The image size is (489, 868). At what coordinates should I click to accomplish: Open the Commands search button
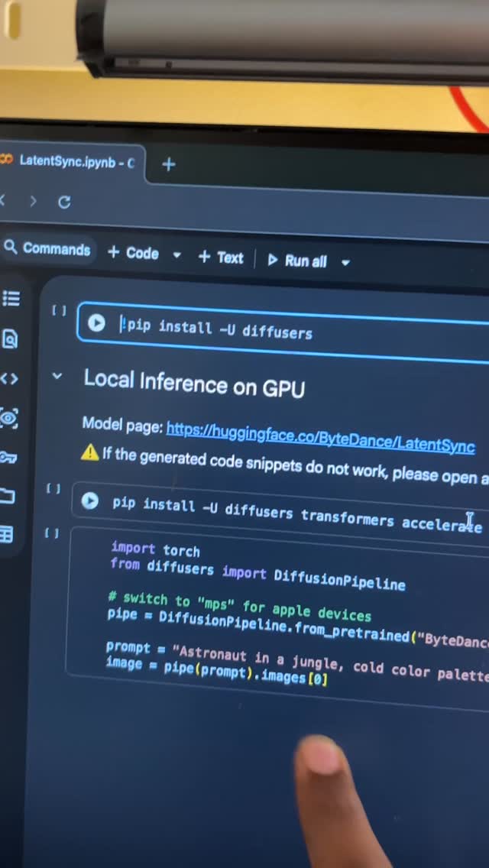coord(47,248)
